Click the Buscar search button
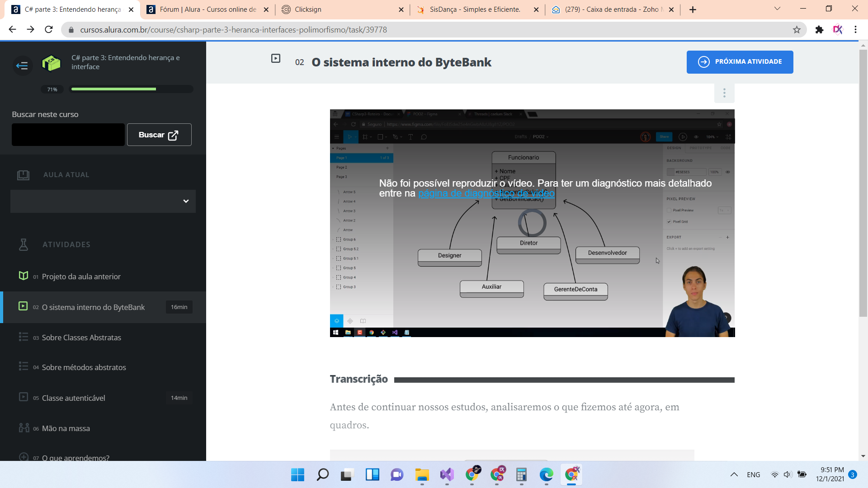The width and height of the screenshot is (868, 488). point(159,135)
